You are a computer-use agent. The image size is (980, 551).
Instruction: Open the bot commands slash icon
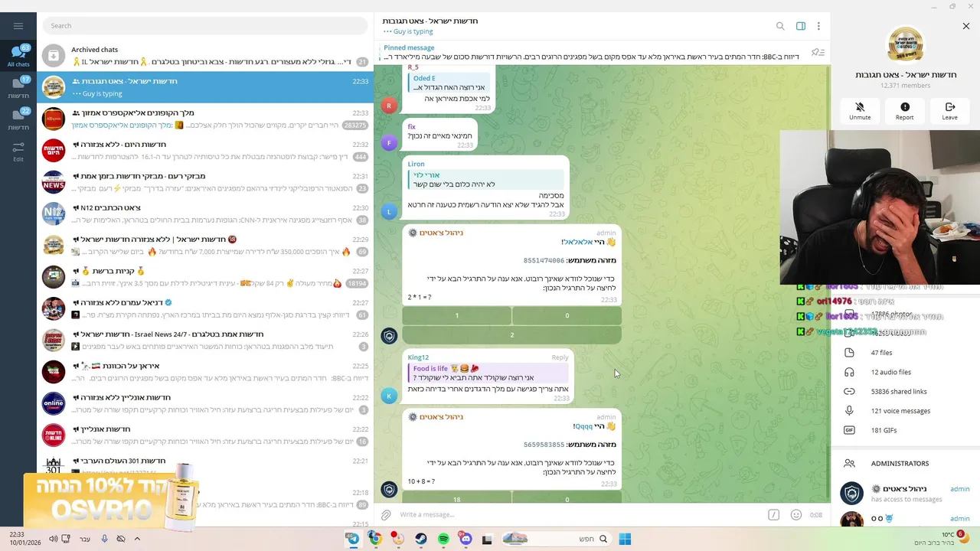point(773,515)
